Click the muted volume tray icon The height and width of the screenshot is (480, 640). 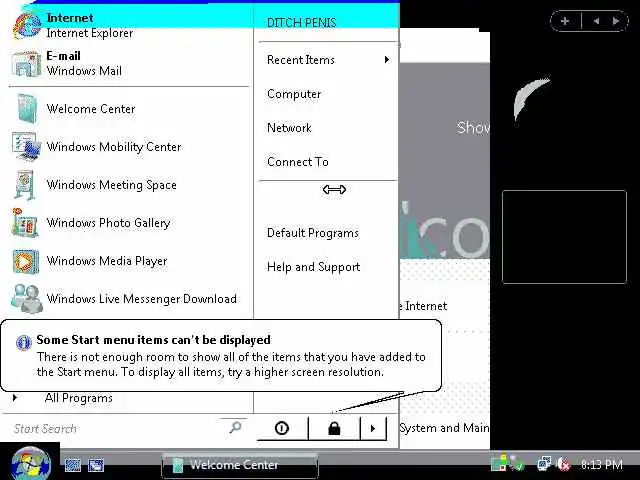coord(563,464)
